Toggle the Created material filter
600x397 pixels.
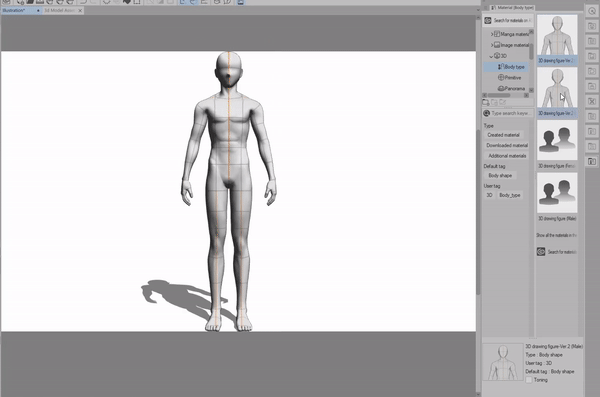[x=503, y=135]
